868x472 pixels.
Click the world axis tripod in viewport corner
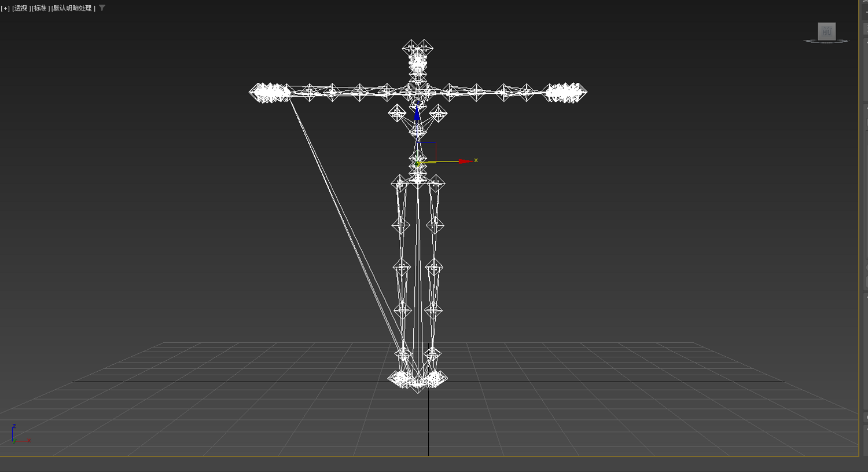click(20, 434)
